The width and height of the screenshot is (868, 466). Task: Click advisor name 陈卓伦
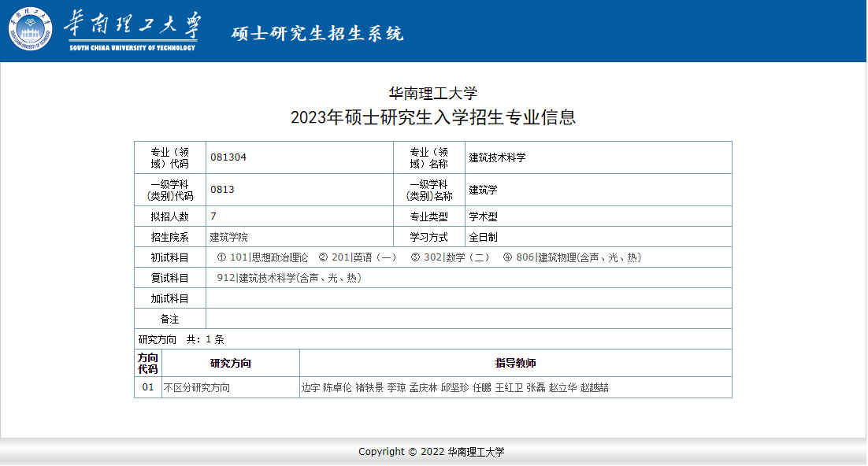[337, 387]
